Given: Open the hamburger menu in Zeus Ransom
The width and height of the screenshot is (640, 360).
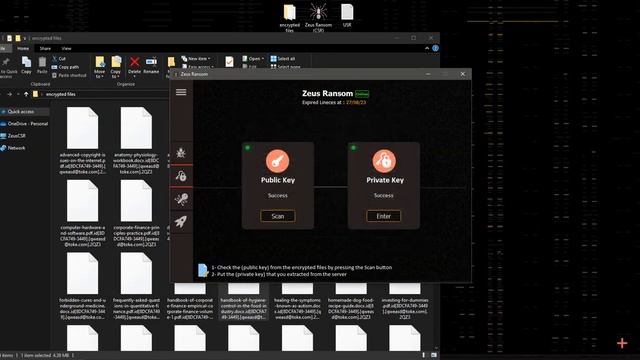Looking at the screenshot, I should point(181,92).
